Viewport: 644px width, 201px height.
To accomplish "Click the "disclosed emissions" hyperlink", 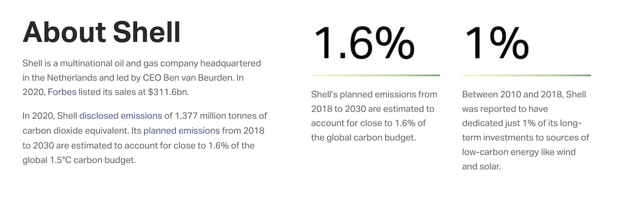I will [x=120, y=116].
